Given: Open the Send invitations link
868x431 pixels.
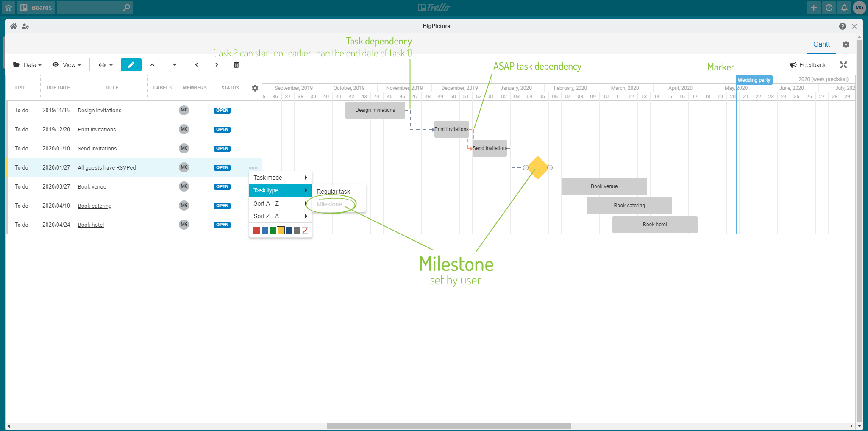Looking at the screenshot, I should pos(97,149).
